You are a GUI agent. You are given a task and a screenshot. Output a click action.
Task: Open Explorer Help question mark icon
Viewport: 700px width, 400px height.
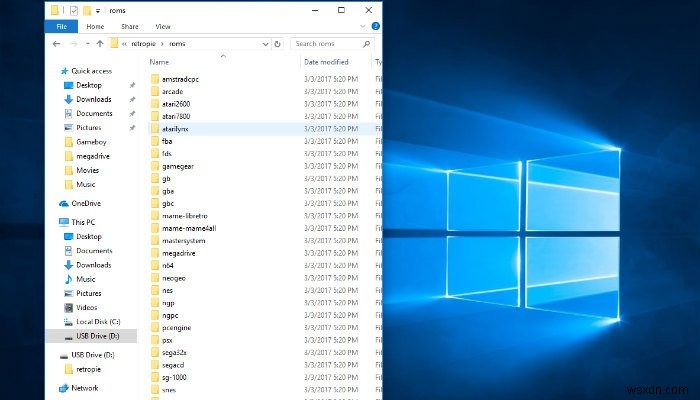click(x=375, y=26)
